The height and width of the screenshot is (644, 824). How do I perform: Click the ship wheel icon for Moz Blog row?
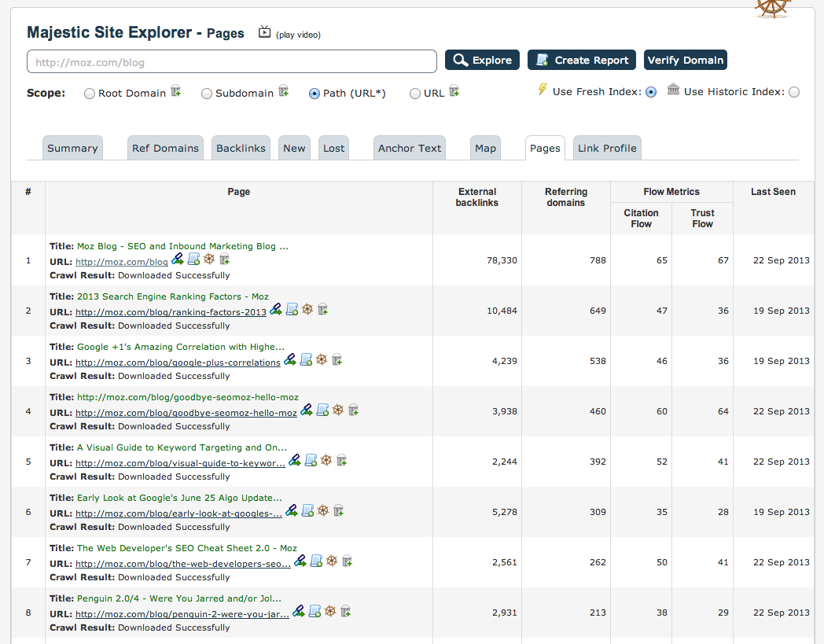coord(209,259)
